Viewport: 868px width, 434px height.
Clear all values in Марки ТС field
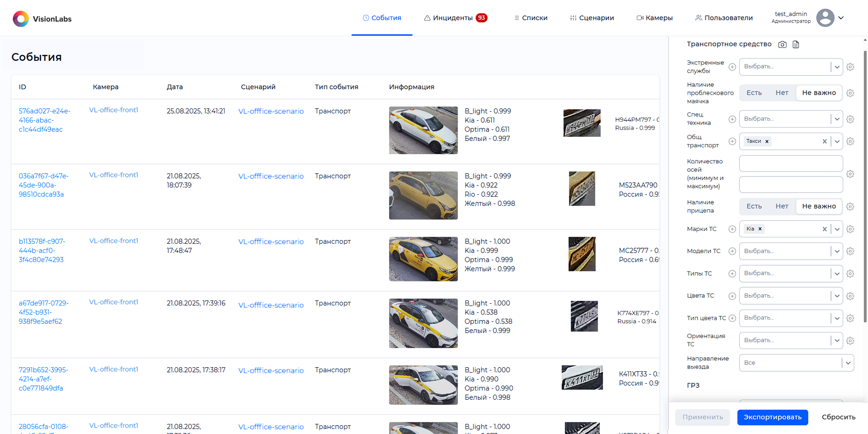pos(825,229)
